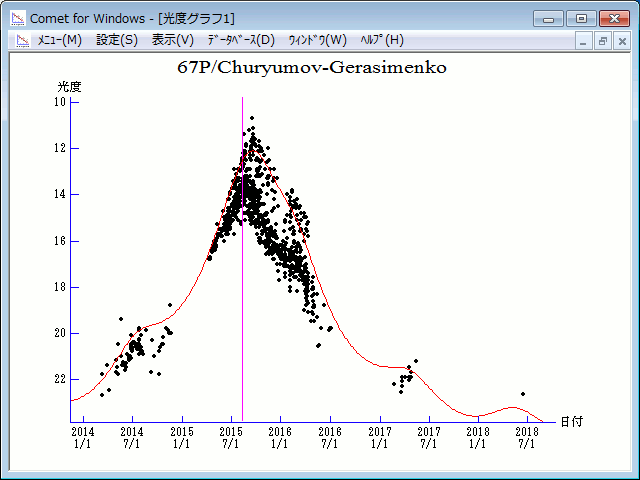Maximize the Comet for Windows main window
The image size is (640, 480).
581,19
